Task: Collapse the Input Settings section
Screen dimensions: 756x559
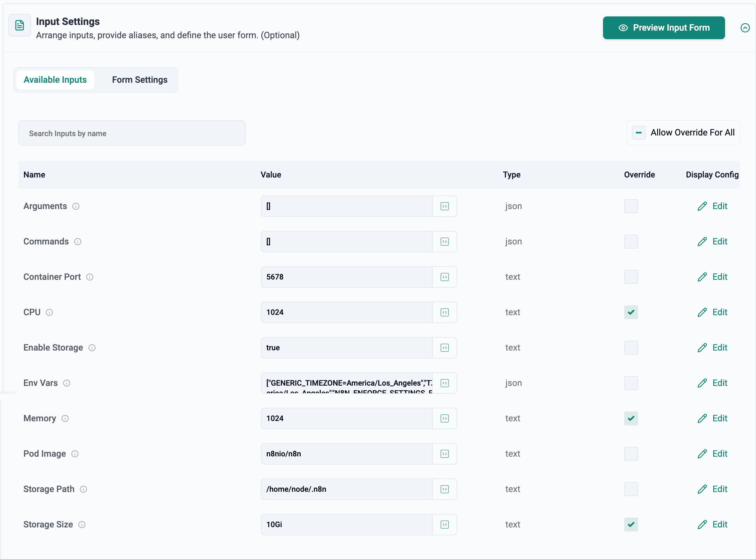Action: pos(745,28)
